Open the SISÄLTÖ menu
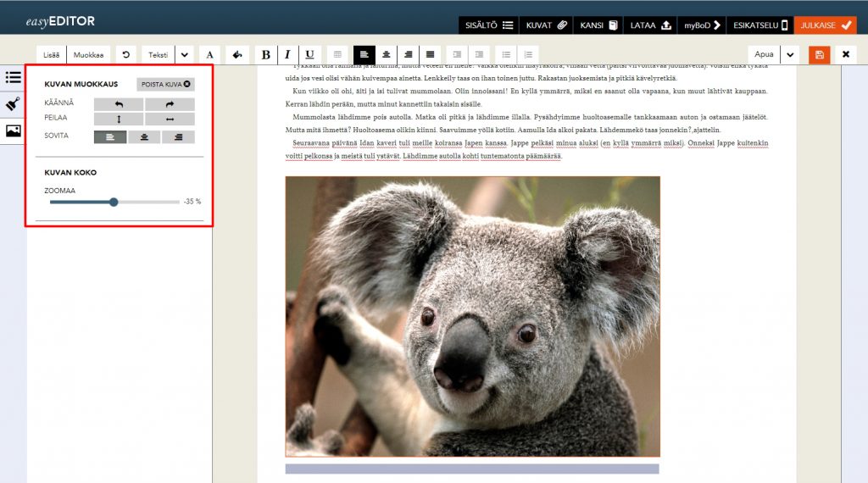Viewport: 868px width, 483px height. pyautogui.click(x=488, y=25)
